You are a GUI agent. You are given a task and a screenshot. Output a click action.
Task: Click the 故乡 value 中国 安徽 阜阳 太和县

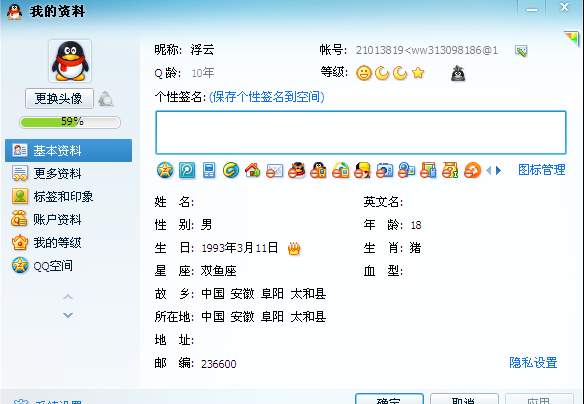(264, 294)
